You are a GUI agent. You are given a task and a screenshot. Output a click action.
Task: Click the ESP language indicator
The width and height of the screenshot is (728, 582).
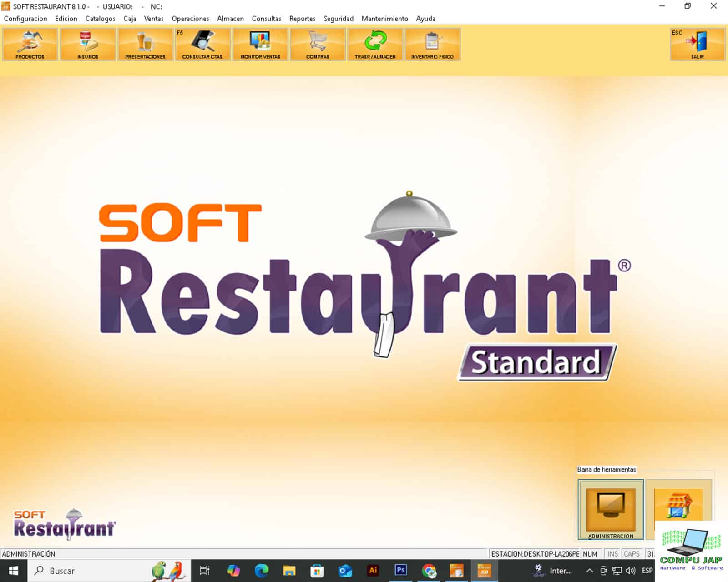click(647, 571)
